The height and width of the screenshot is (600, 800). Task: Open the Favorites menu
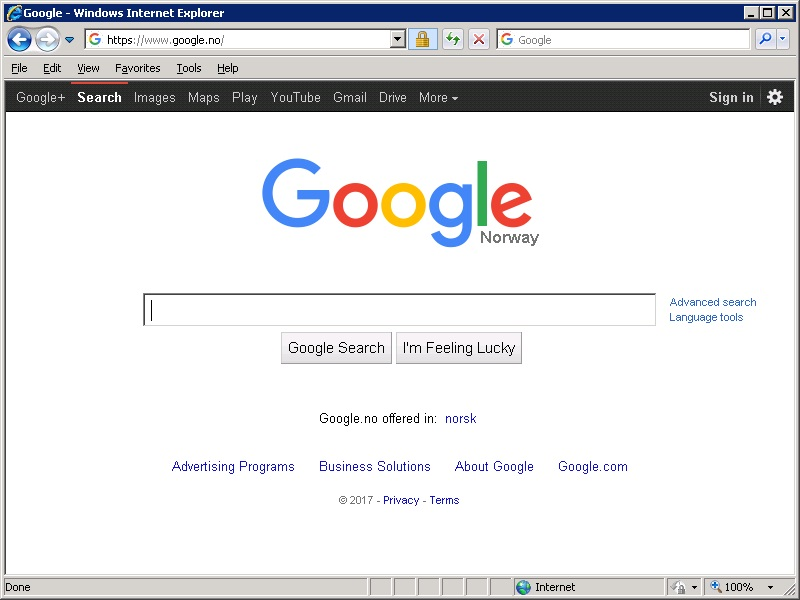[x=138, y=68]
